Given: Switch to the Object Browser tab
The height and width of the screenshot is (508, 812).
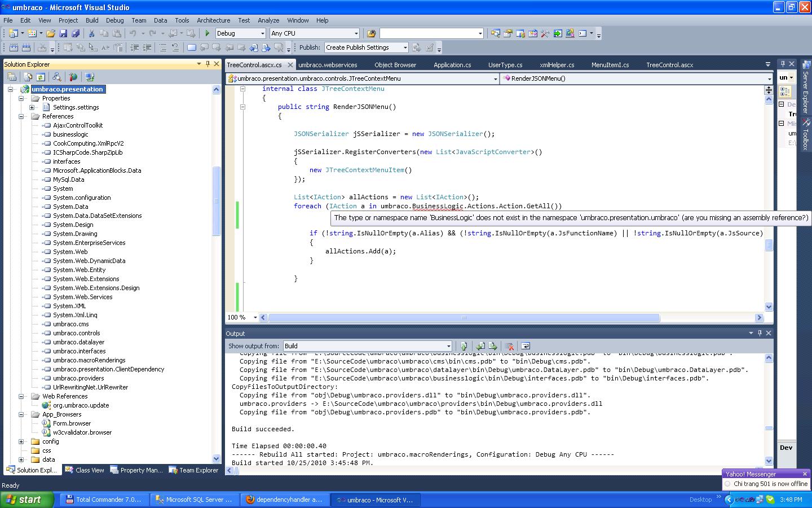Looking at the screenshot, I should 395,65.
